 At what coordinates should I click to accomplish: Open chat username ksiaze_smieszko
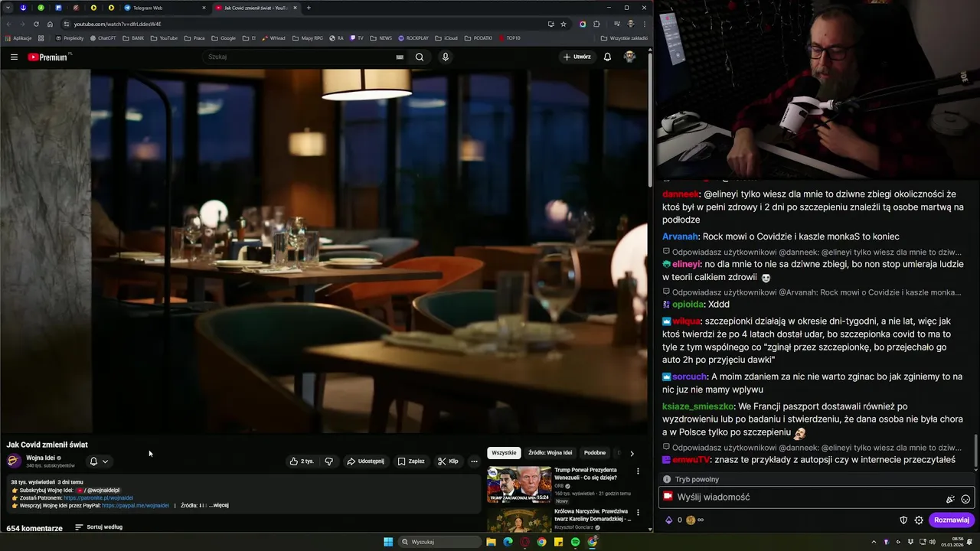[698, 406]
